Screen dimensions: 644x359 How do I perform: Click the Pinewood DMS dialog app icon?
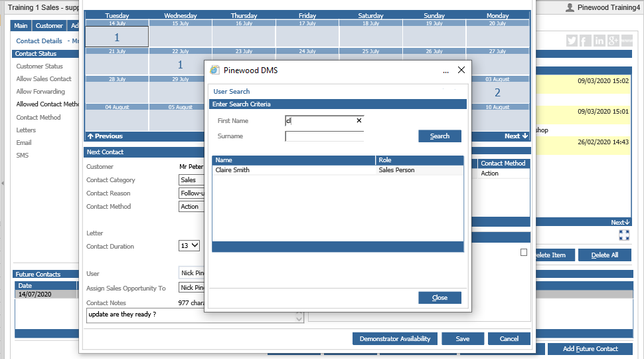coord(214,70)
